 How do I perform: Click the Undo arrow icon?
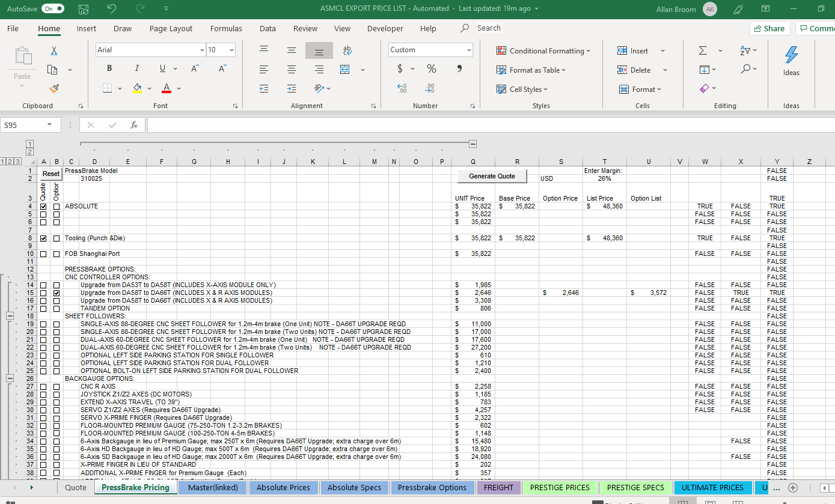pyautogui.click(x=112, y=8)
